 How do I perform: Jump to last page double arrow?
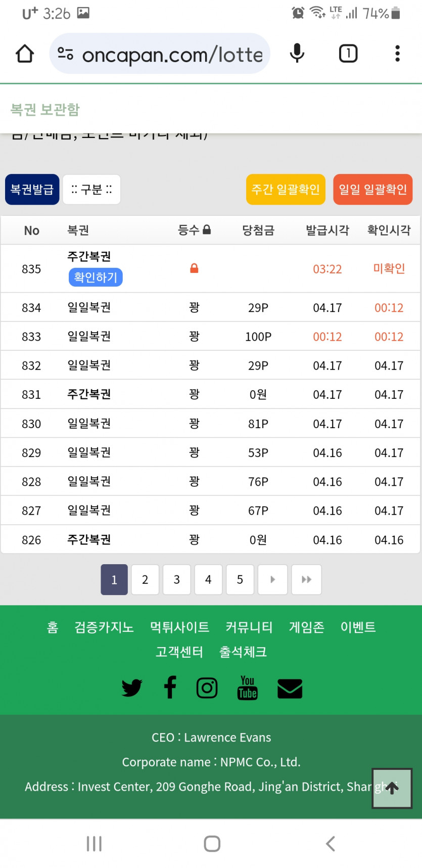pyautogui.click(x=306, y=579)
